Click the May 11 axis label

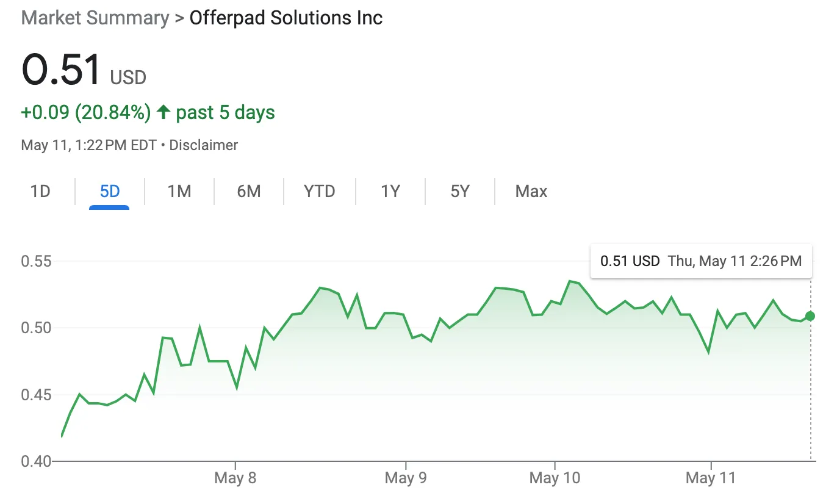711,478
